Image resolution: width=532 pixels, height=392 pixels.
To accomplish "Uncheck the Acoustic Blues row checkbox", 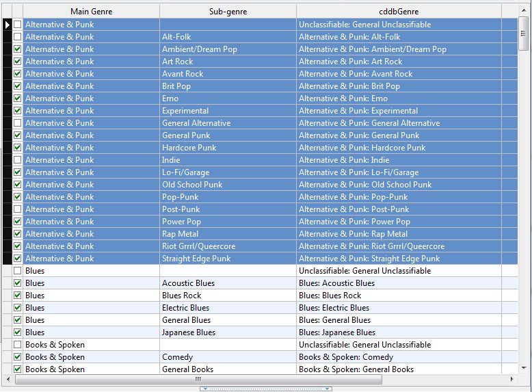I will pos(18,283).
